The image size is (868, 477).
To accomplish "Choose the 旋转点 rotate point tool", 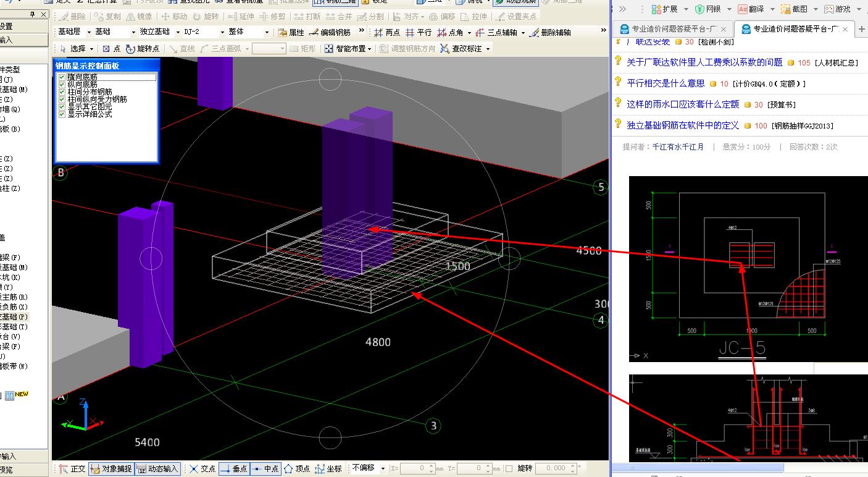I will pos(143,48).
